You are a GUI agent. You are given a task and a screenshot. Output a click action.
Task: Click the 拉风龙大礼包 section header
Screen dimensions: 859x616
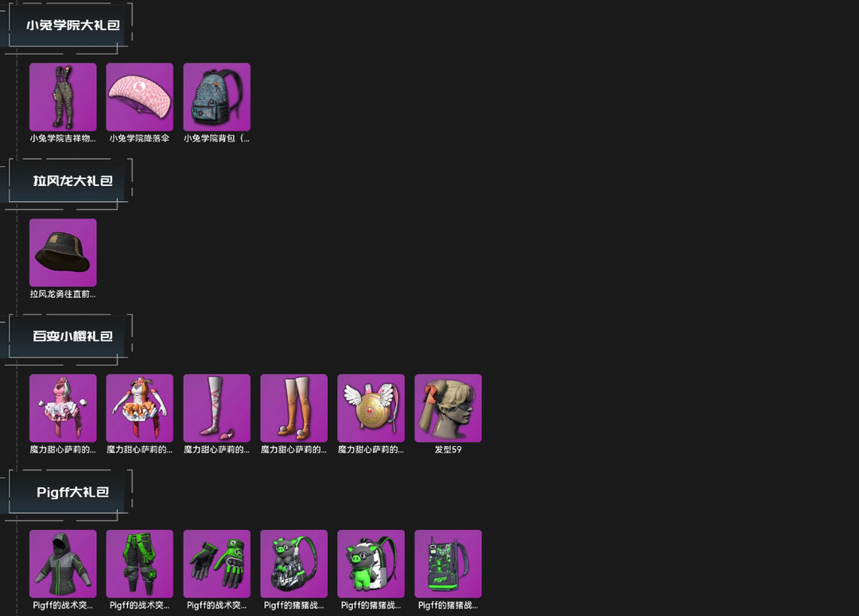(73, 180)
